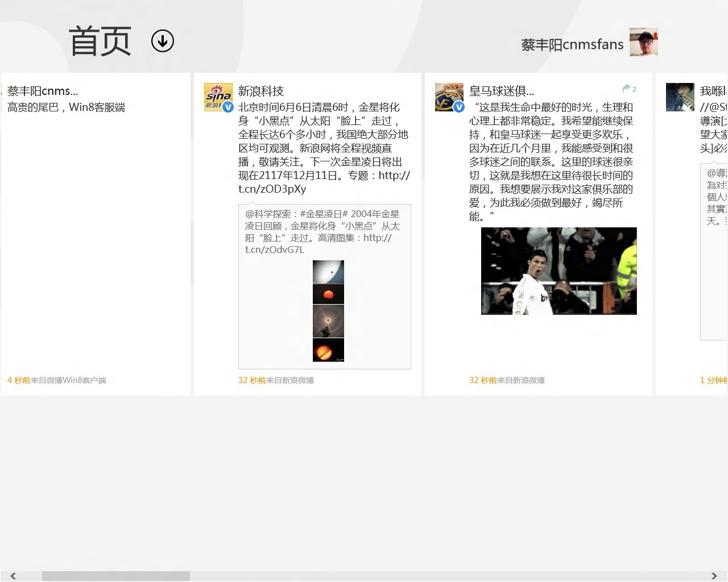Open the 新浪科技 Sina avatar
728x582 pixels.
click(x=218, y=97)
